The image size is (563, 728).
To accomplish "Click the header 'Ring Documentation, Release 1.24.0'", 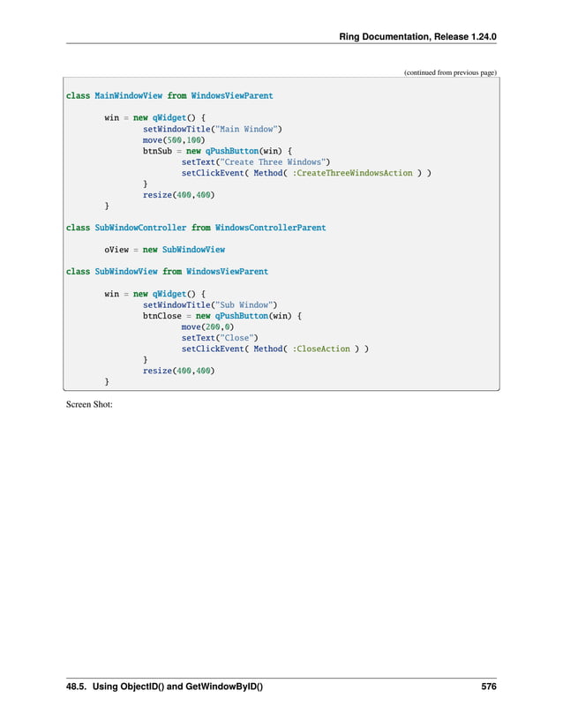I will click(x=417, y=37).
